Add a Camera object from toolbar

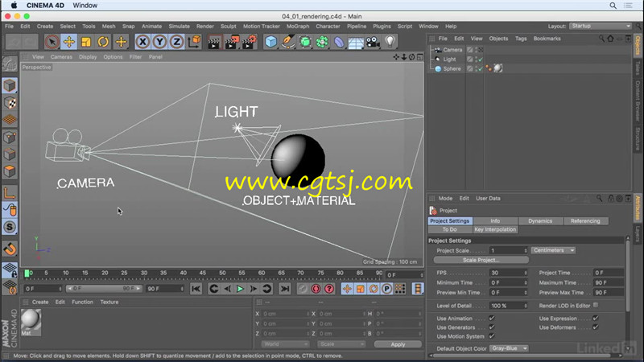[x=373, y=42]
